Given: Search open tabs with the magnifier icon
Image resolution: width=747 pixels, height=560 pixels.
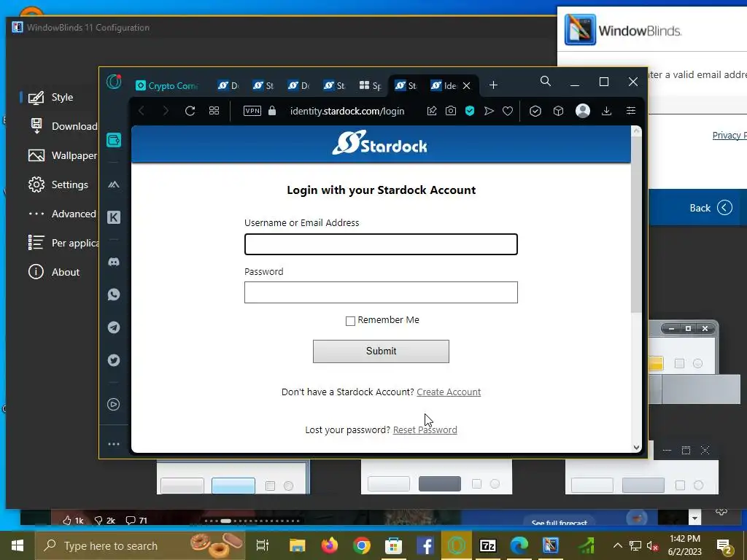Looking at the screenshot, I should 546,82.
